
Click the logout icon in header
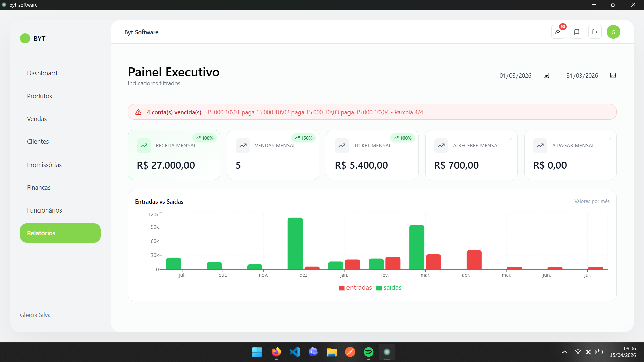(595, 32)
